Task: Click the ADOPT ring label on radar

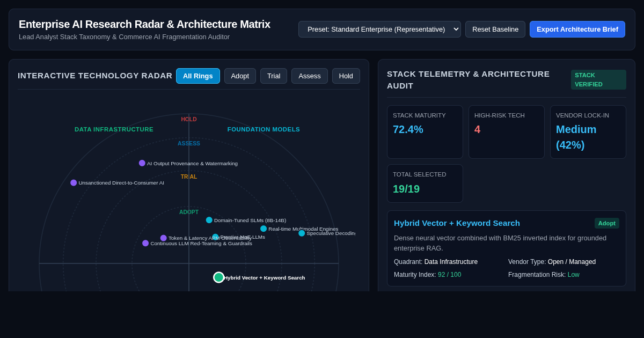Action: (189, 212)
